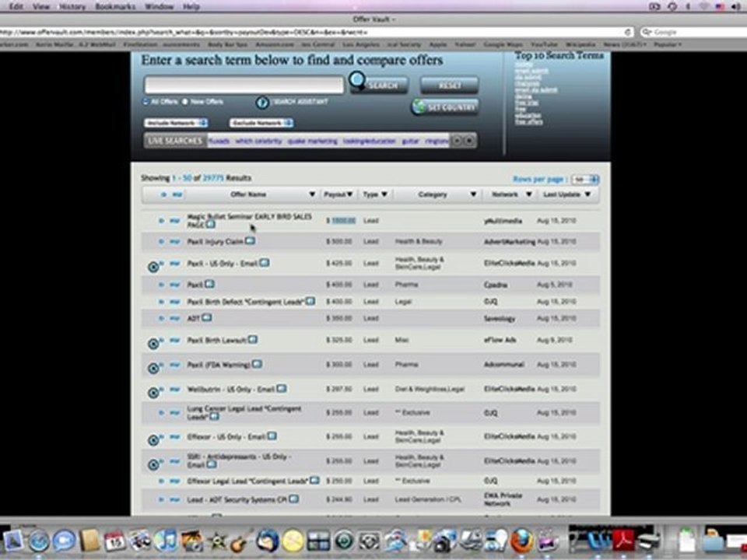This screenshot has width=747, height=560.
Task: Click the magnifier Search button
Action: pyautogui.click(x=379, y=84)
